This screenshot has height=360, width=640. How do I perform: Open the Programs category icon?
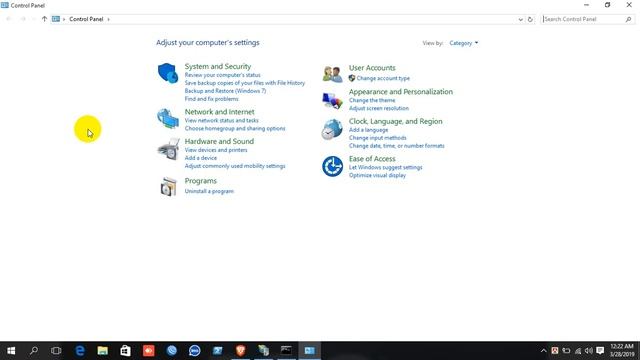click(x=168, y=187)
